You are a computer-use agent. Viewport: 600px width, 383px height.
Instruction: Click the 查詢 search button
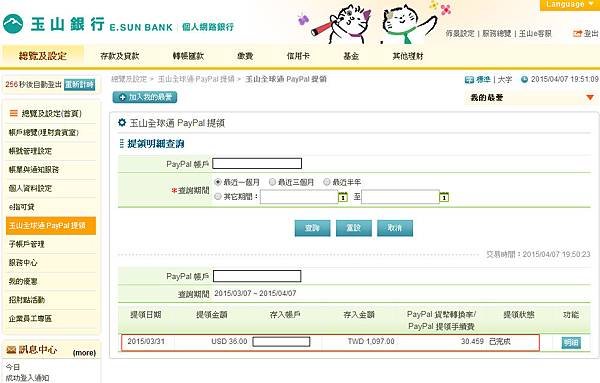[x=312, y=228]
